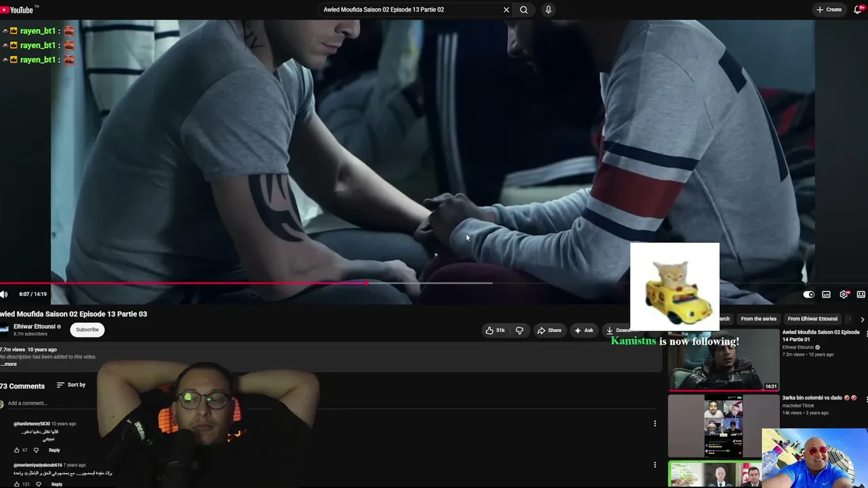Dislike the video
Viewport: 868px width, 488px height.
[x=519, y=330]
